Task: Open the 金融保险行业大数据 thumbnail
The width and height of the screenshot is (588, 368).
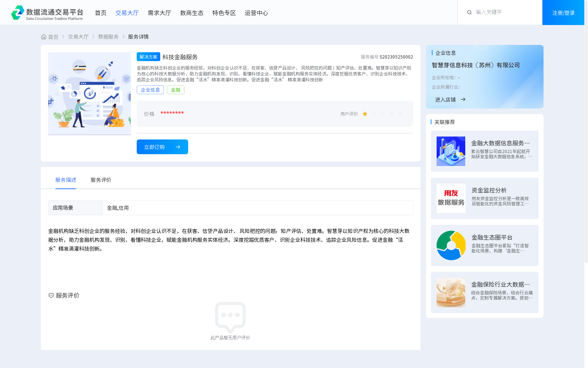Action: [x=451, y=293]
